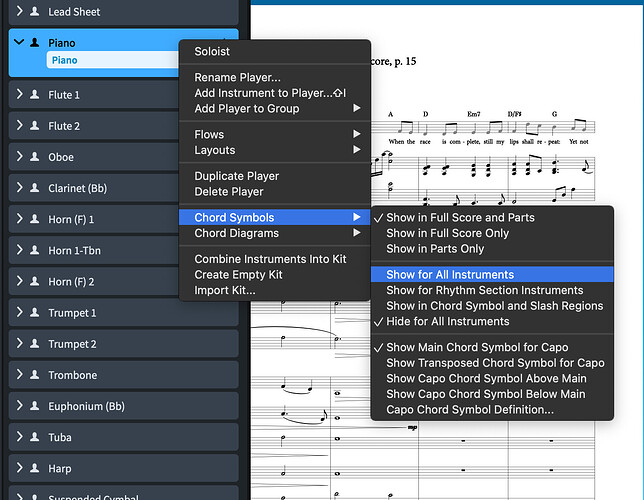Click the Euphonium (Bb) person icon
644x500 pixels.
(x=35, y=406)
